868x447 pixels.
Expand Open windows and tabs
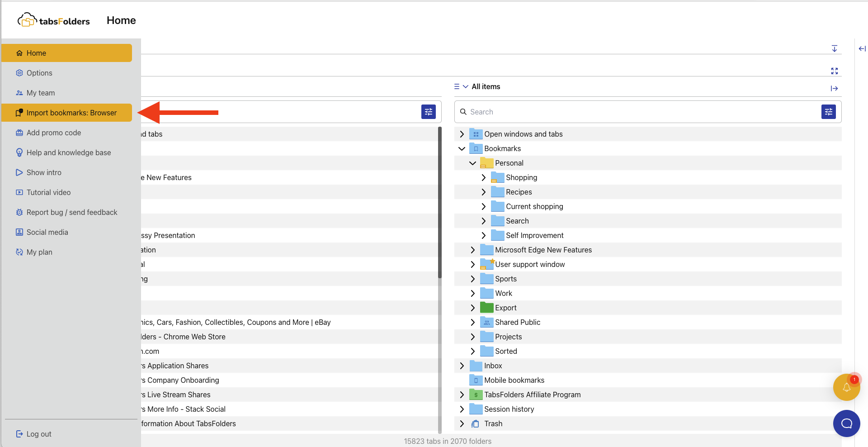tap(462, 134)
